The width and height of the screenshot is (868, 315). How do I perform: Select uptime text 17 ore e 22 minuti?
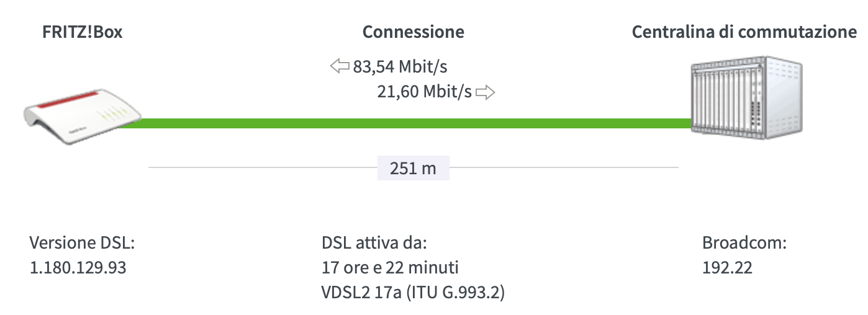(390, 268)
